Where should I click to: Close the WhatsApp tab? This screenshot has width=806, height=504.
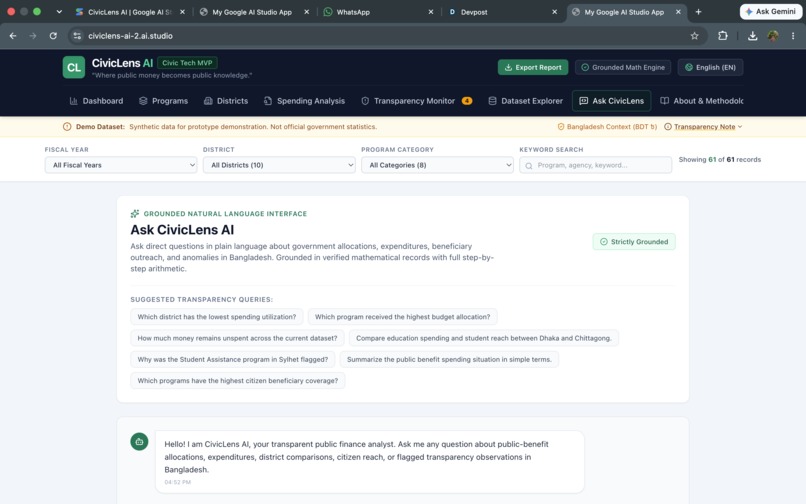pos(431,12)
